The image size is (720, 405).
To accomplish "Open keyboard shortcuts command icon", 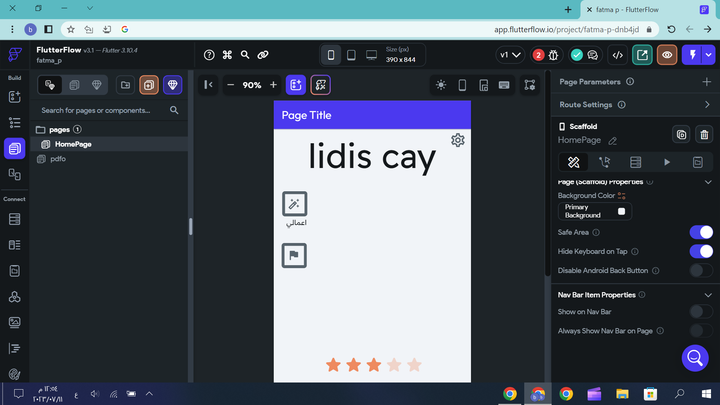I will (227, 55).
